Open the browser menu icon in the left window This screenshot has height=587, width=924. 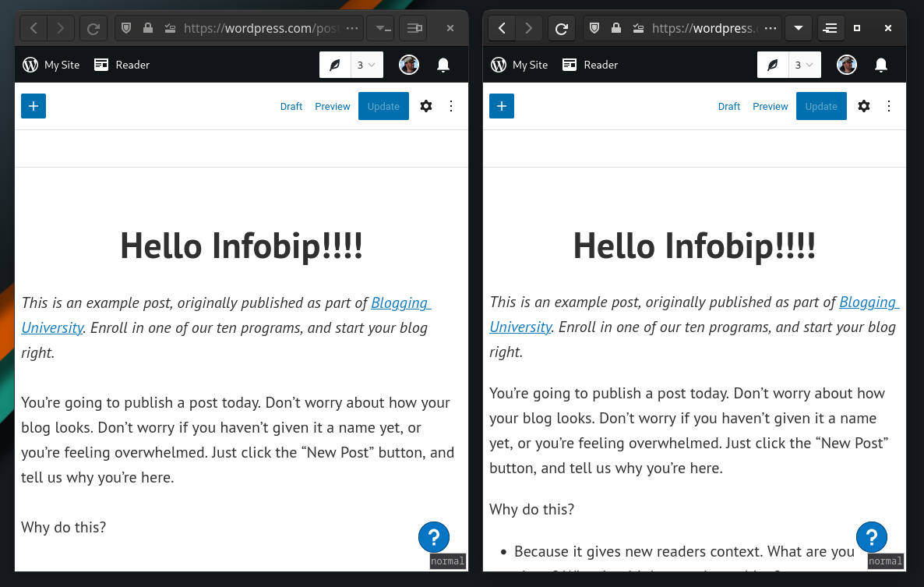tap(414, 28)
